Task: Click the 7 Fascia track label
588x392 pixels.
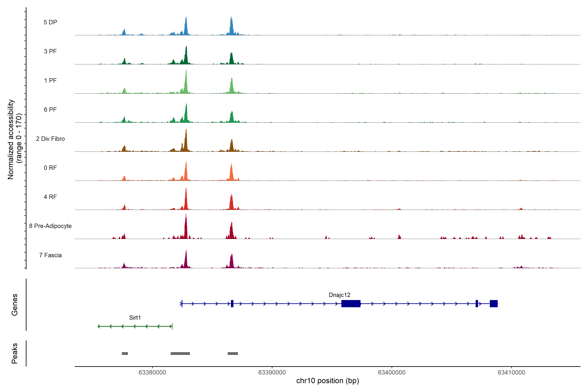Action: coord(50,255)
